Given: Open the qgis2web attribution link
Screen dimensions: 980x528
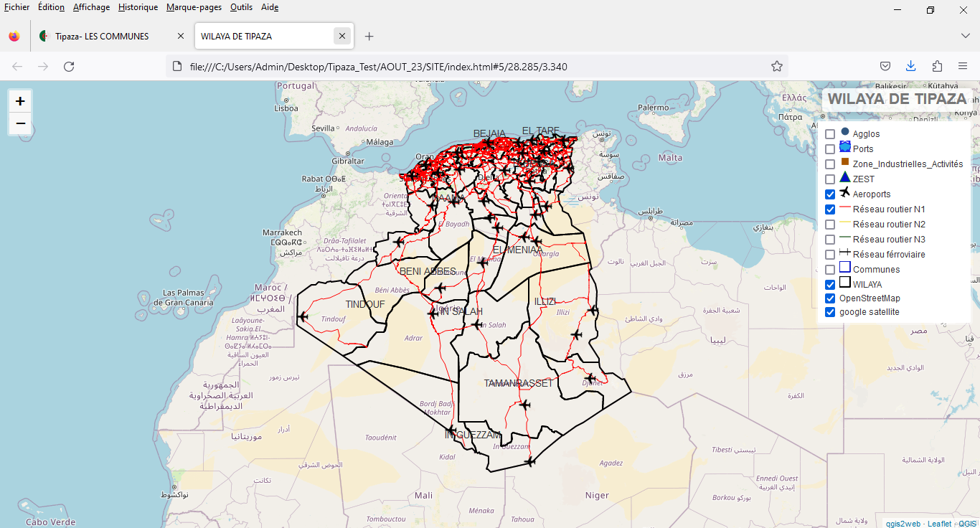Looking at the screenshot, I should 903,524.
